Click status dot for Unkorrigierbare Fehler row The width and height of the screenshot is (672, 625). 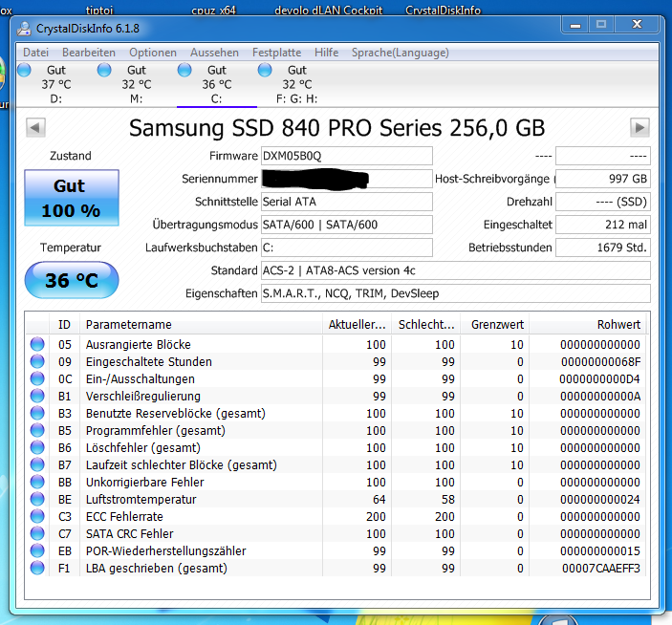37,482
